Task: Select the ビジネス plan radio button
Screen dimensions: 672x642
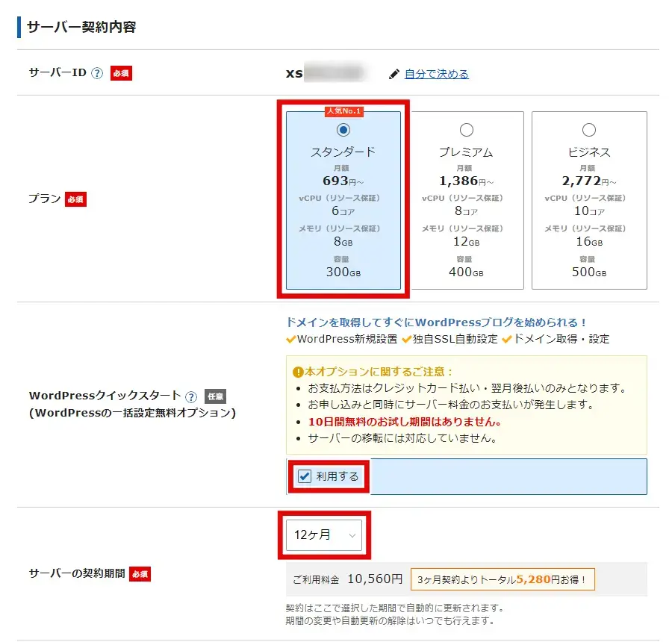Action: (x=589, y=129)
